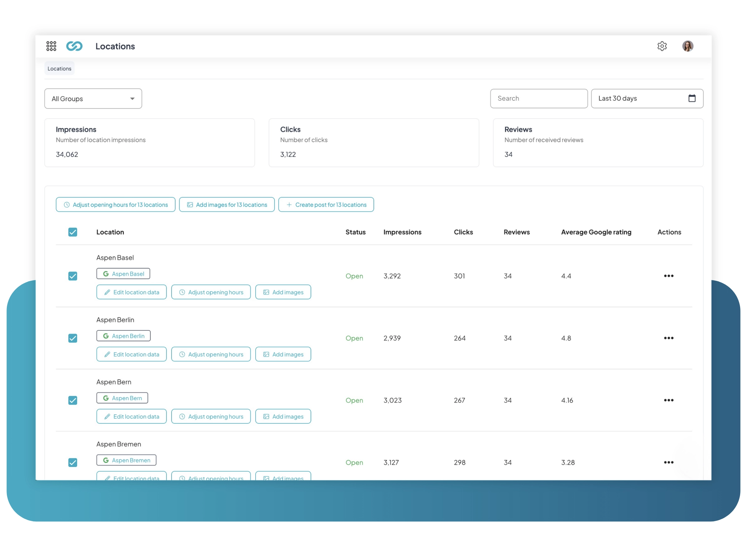Click Create post for 13 locations
The height and width of the screenshot is (560, 747).
click(x=326, y=205)
